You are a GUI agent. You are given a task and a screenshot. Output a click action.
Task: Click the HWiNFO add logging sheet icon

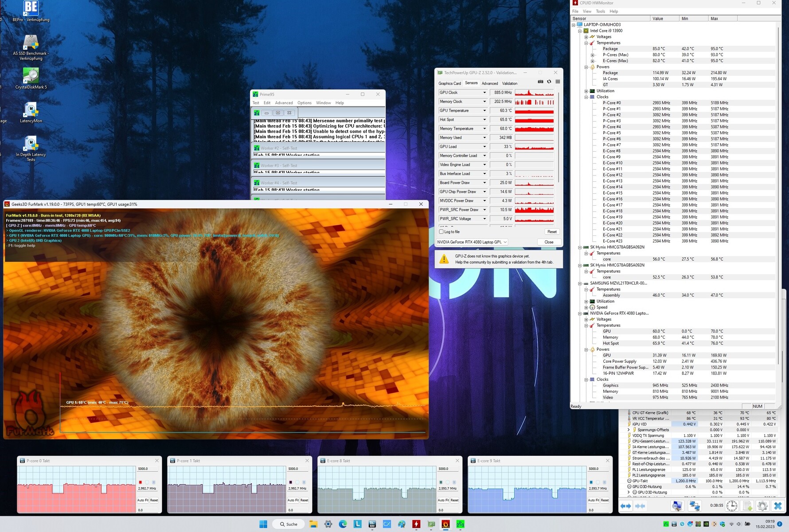pos(747,506)
